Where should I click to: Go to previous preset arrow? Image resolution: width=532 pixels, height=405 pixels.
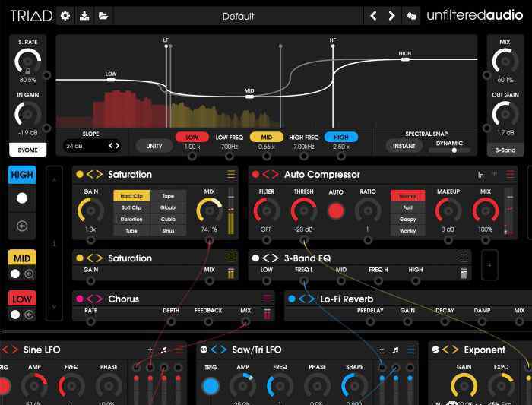(373, 16)
